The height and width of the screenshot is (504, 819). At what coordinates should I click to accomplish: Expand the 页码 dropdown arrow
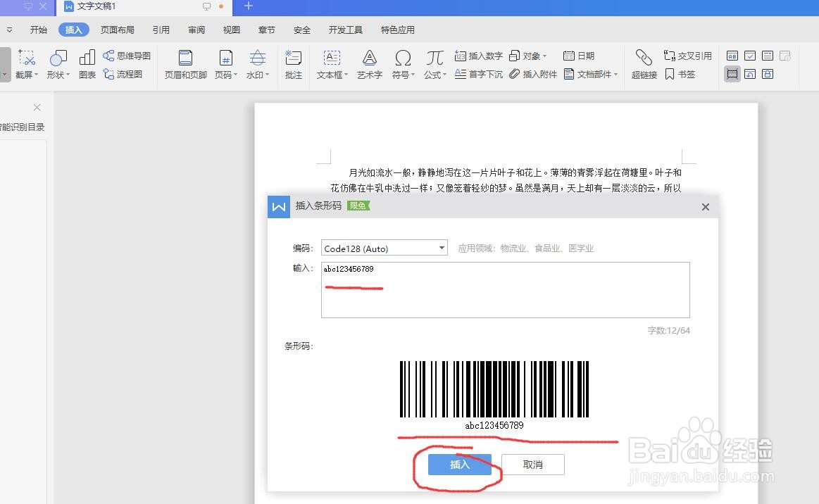click(236, 75)
